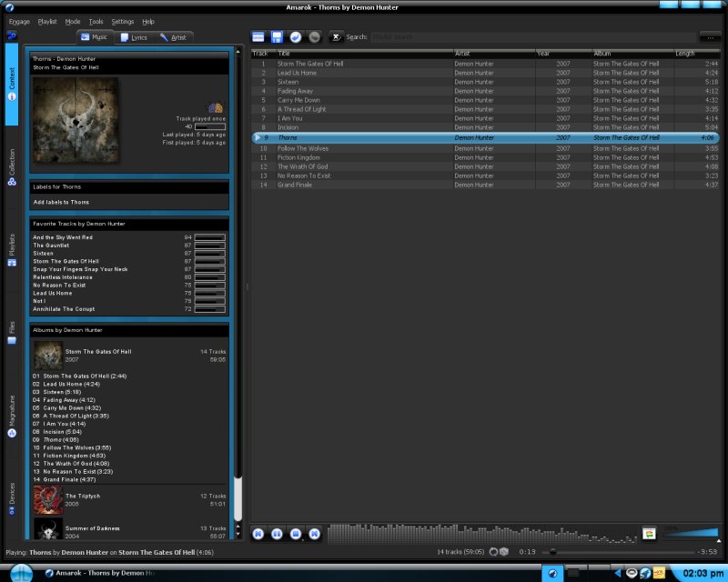Click the blue Undo arrow toolbar icon
Screen dimensions: 728x582
(x=295, y=37)
